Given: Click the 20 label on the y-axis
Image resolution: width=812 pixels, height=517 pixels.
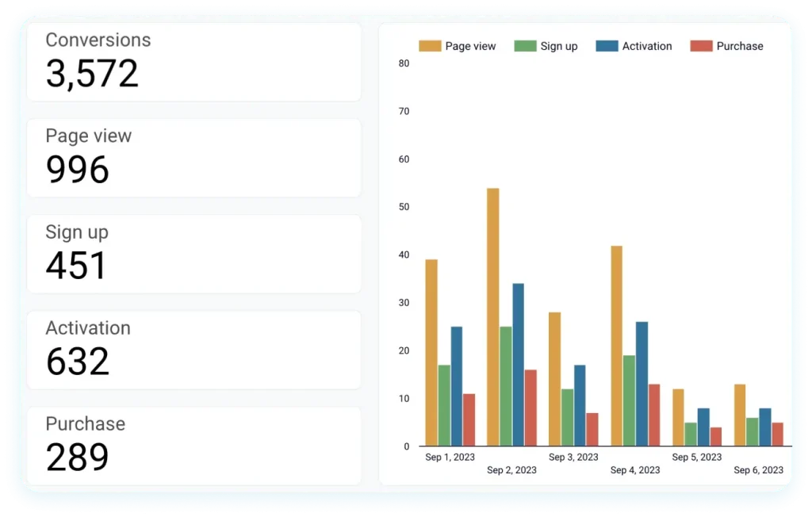Looking at the screenshot, I should click(x=404, y=350).
